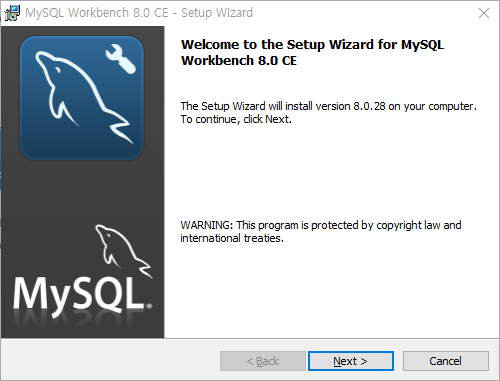Viewport: 500px width, 381px height.
Task: Click the installer icon in title bar
Action: [x=12, y=13]
